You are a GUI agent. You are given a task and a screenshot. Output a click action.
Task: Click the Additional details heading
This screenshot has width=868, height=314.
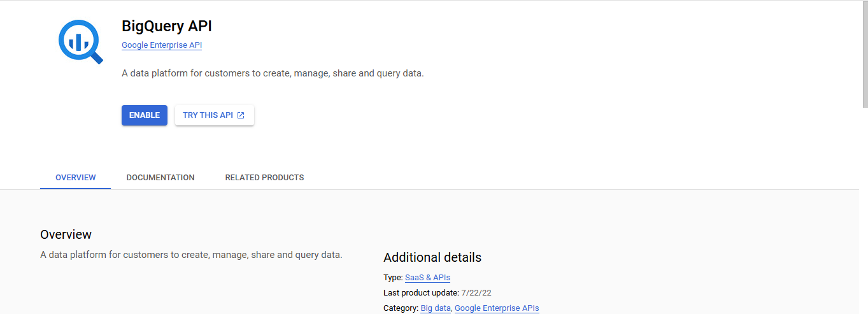[x=432, y=257]
